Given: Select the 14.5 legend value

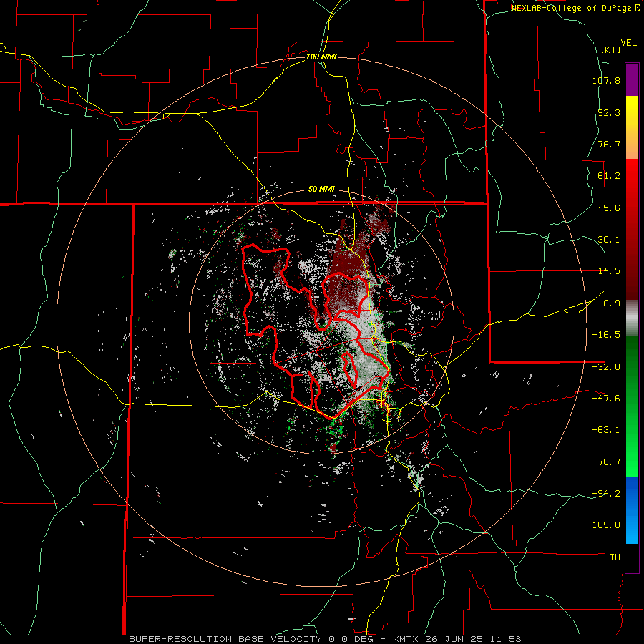Looking at the screenshot, I should (x=609, y=271).
